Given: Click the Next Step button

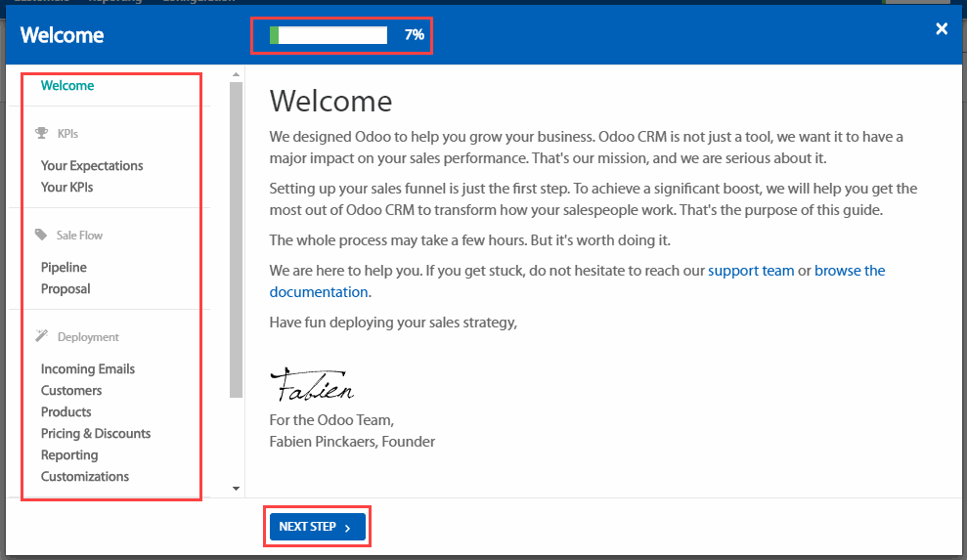Looking at the screenshot, I should (317, 527).
